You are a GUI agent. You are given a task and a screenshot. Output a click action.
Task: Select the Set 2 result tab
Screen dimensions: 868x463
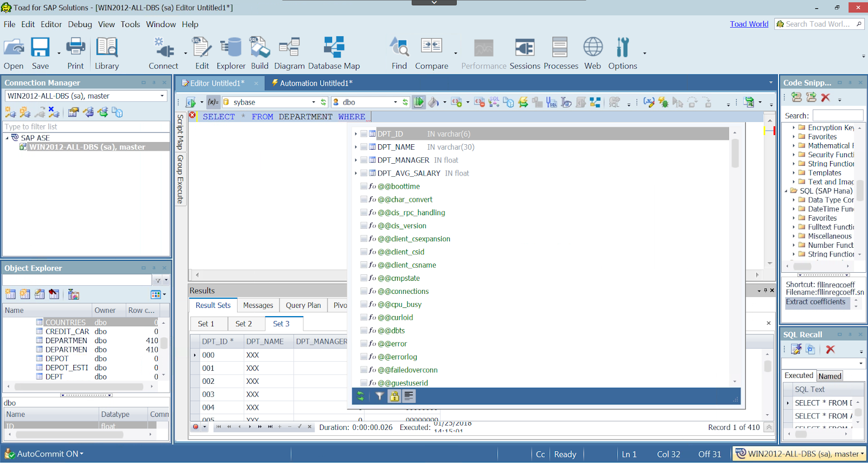[244, 324]
